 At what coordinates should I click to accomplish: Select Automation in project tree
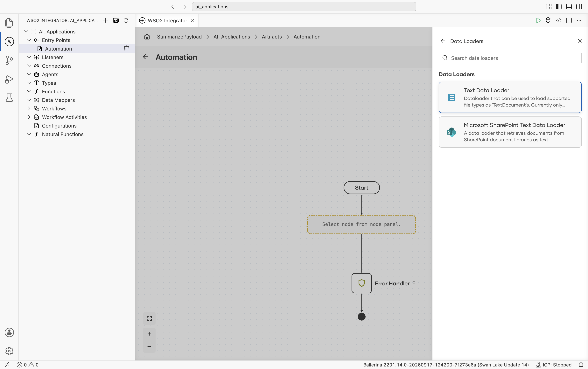point(77,49)
